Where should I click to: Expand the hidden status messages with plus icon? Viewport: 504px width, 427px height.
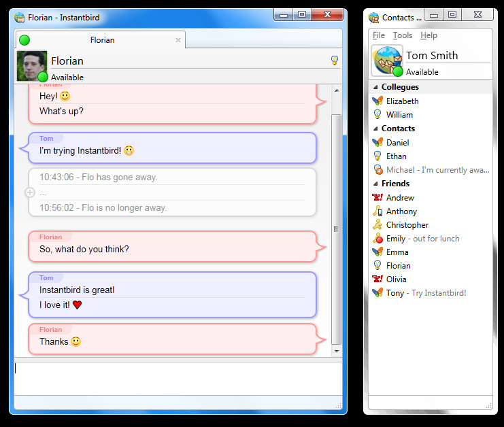pos(30,192)
